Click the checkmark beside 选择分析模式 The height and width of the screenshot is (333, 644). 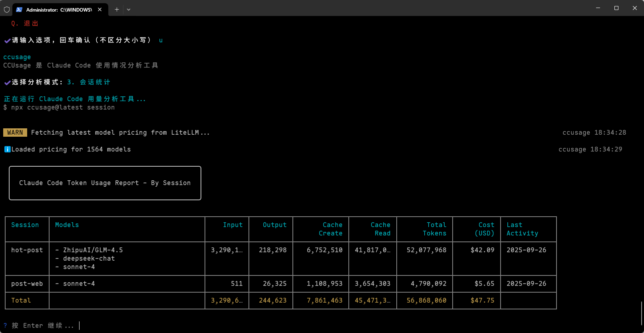point(7,83)
